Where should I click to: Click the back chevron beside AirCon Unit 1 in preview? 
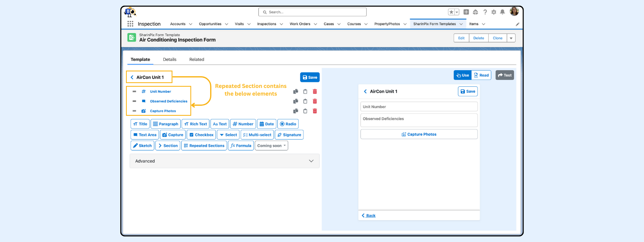tap(365, 92)
